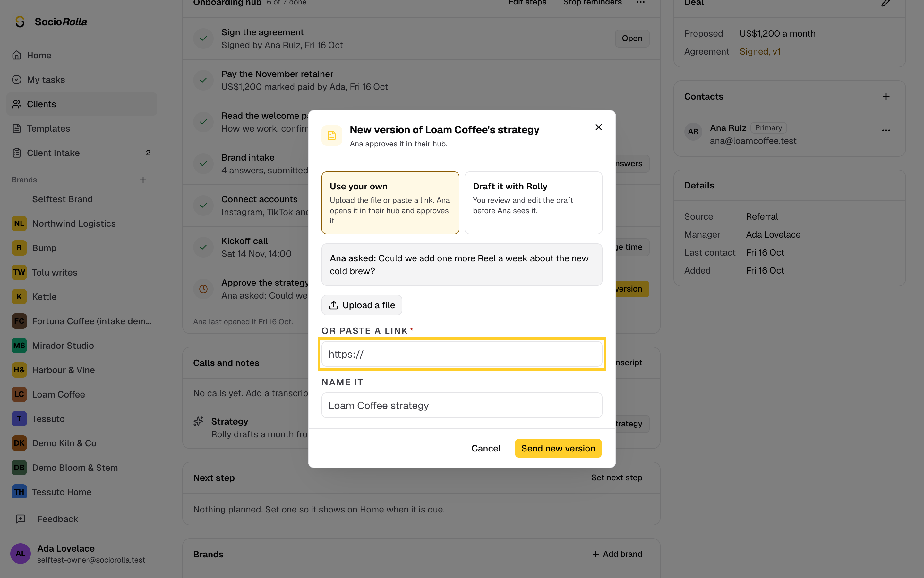924x578 pixels.
Task: Open the signed agreement step
Action: (x=632, y=38)
